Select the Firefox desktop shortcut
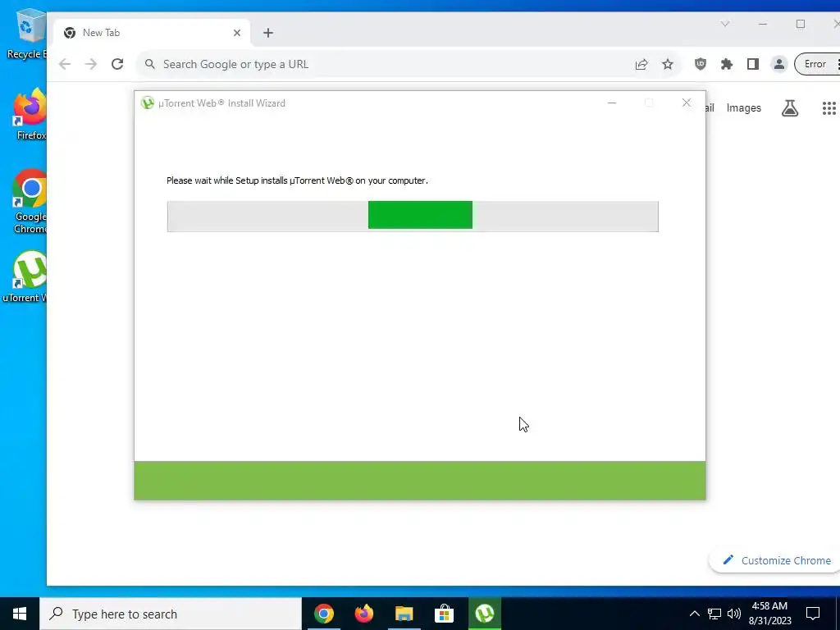 30,113
